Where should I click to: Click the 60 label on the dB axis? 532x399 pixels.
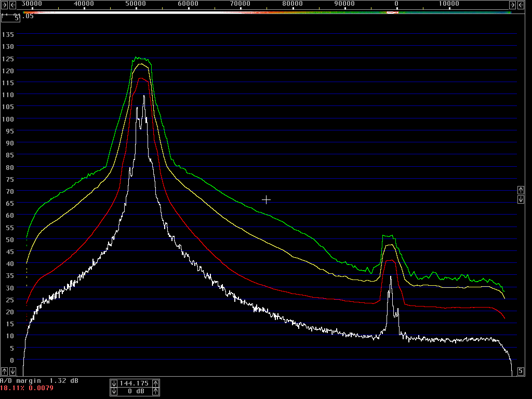[x=9, y=216]
